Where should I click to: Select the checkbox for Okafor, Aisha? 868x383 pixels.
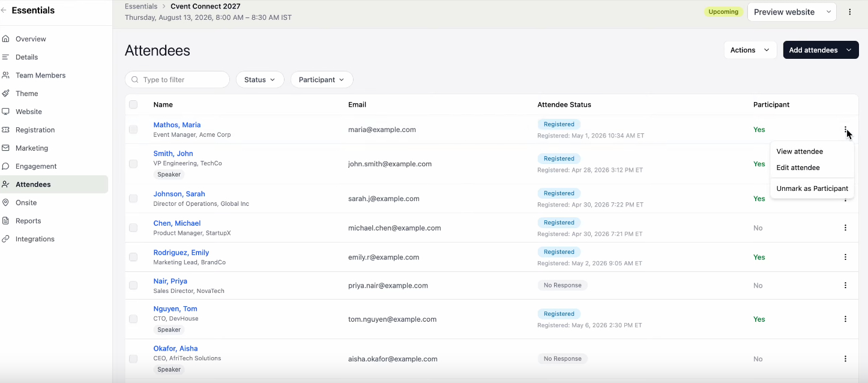click(133, 359)
